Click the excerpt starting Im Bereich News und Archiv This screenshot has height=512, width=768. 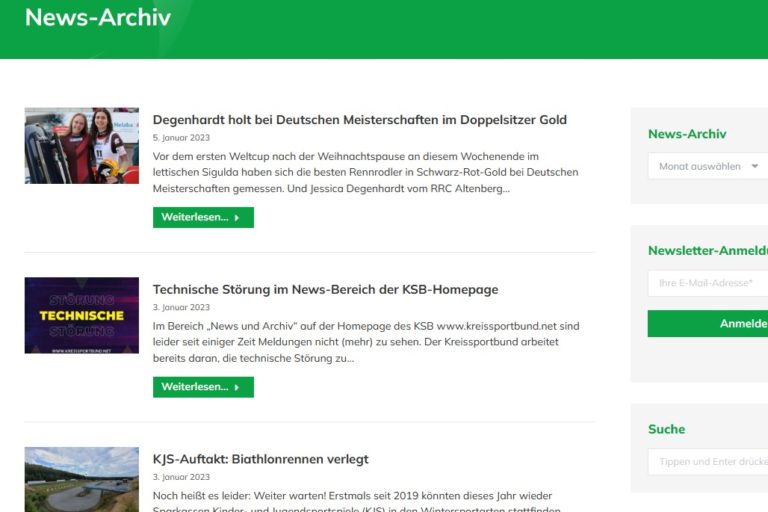[366, 342]
